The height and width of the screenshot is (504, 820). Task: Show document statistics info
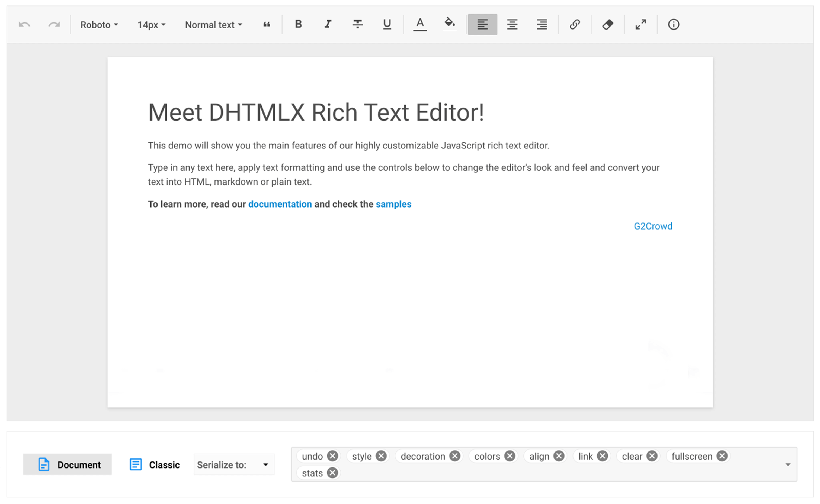673,24
